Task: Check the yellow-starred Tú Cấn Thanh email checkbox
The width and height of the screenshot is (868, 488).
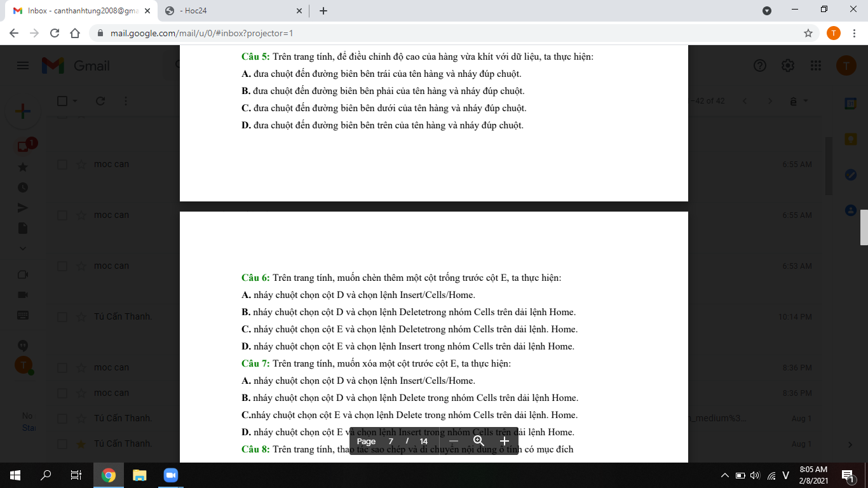Action: click(x=62, y=444)
